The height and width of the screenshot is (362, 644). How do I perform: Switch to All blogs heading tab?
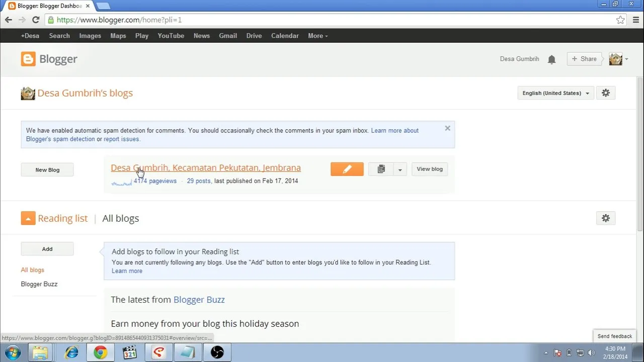click(121, 218)
